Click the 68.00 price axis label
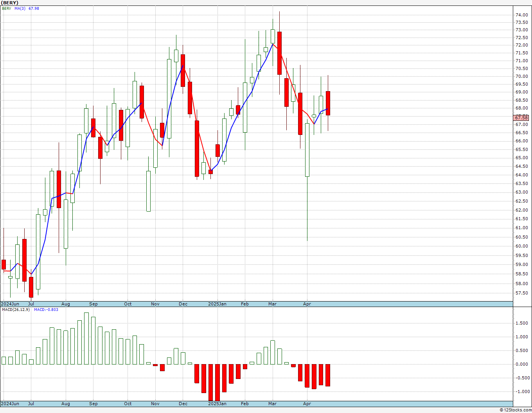 521,108
